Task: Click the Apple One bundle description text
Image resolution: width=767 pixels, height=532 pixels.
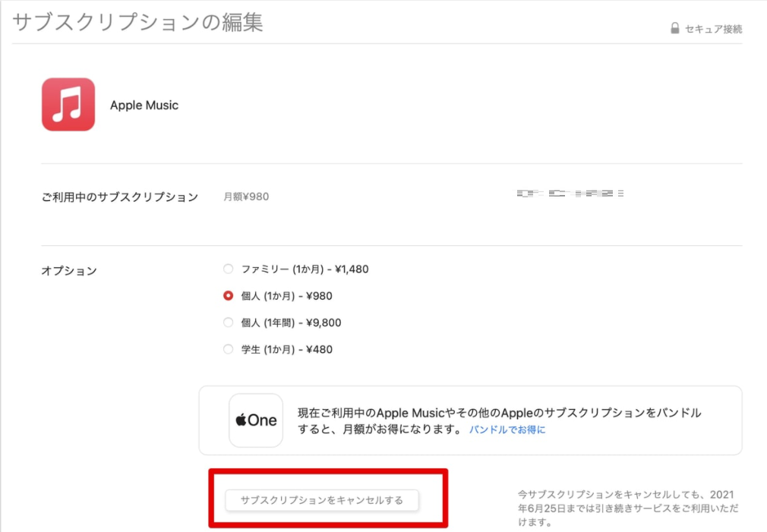Action: tap(499, 421)
